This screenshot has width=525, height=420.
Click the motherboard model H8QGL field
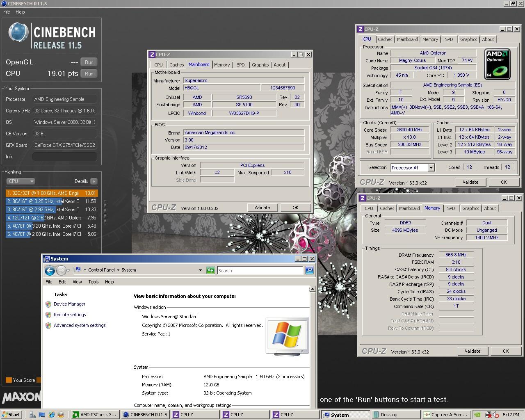[221, 88]
